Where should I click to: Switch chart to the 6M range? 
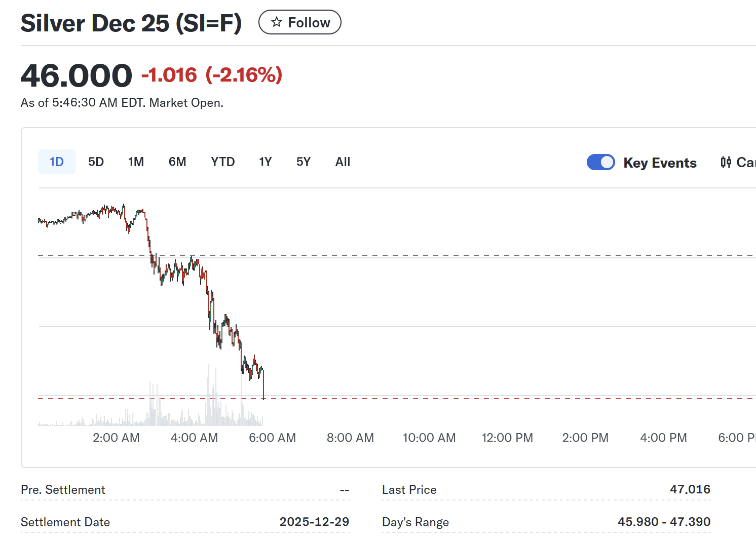177,162
